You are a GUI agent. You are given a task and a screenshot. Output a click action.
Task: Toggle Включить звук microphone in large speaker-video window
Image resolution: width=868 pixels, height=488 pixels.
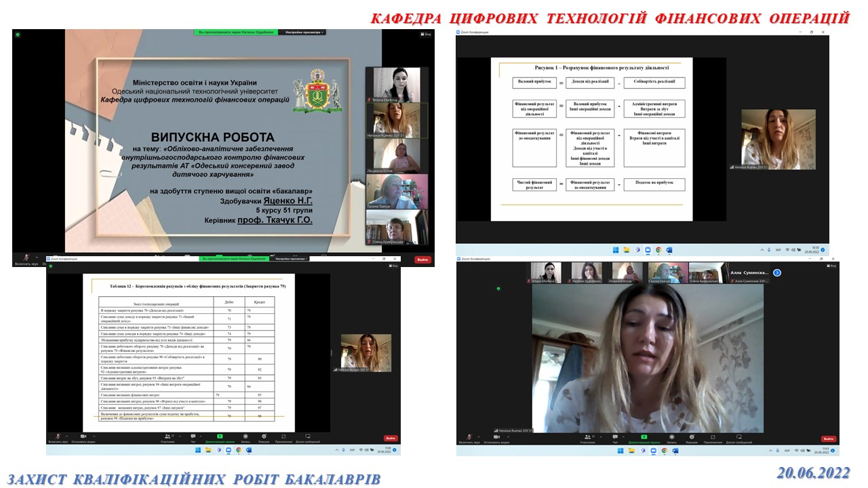[469, 438]
